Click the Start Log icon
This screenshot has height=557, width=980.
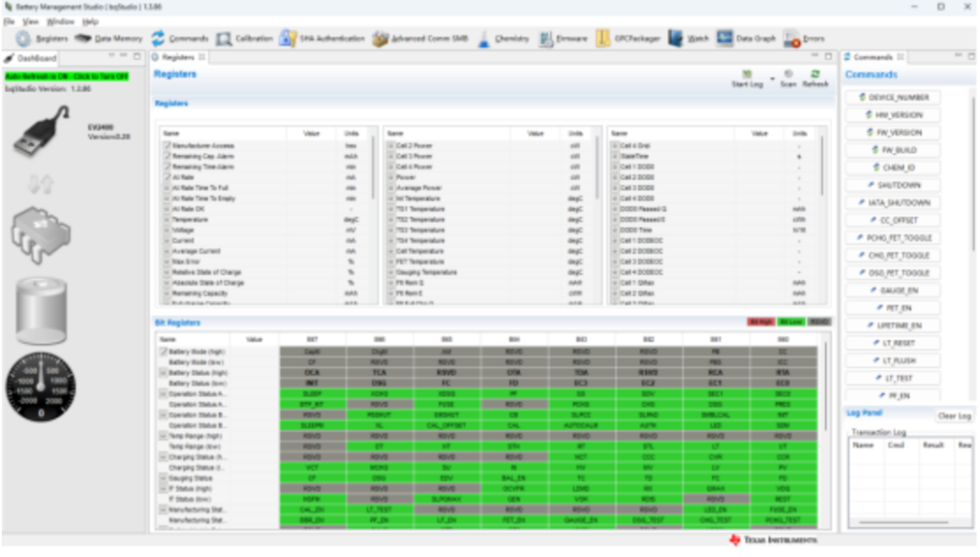point(747,74)
